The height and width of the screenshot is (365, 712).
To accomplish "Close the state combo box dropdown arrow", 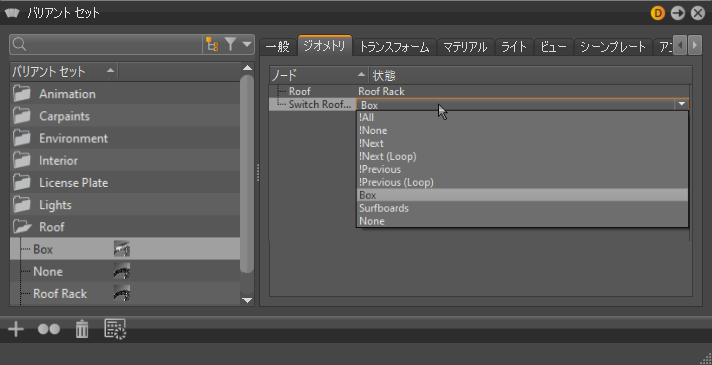I will pyautogui.click(x=682, y=104).
